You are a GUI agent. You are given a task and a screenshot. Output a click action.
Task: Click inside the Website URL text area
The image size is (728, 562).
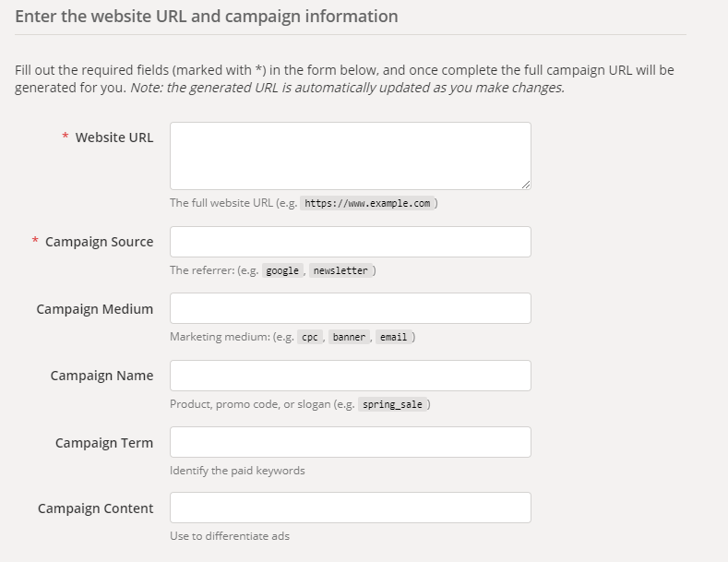350,156
